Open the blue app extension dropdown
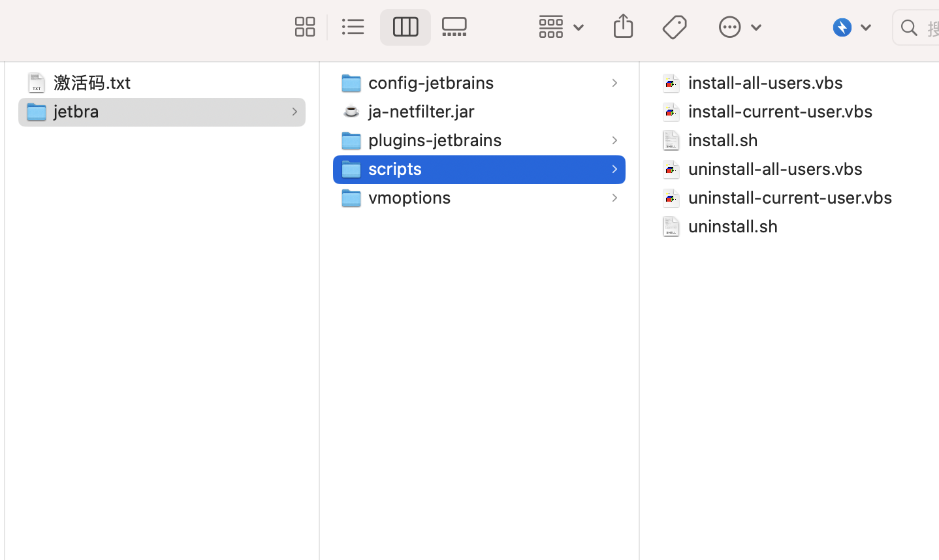Image resolution: width=939 pixels, height=560 pixels. pyautogui.click(x=852, y=27)
